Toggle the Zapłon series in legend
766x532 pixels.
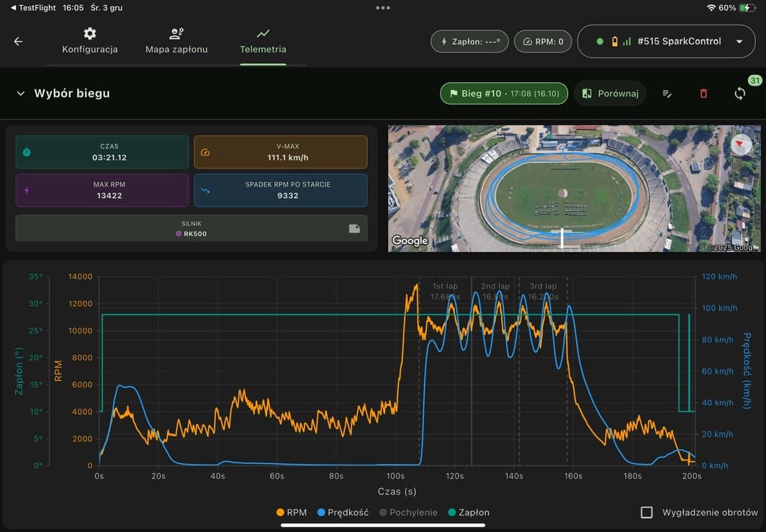click(x=468, y=513)
